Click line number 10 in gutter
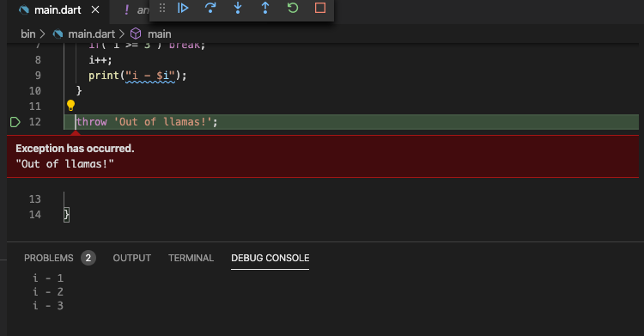Viewport: 644px width, 336px height. [35, 91]
